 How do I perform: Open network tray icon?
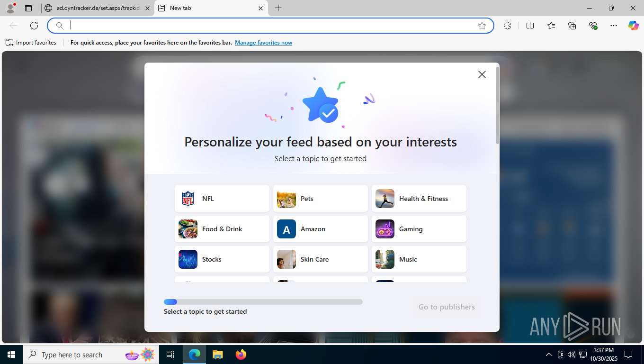tap(583, 355)
